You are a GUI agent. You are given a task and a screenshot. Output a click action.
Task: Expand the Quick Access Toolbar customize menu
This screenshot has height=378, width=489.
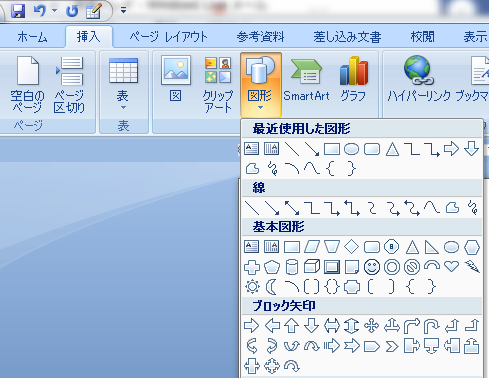pyautogui.click(x=123, y=11)
